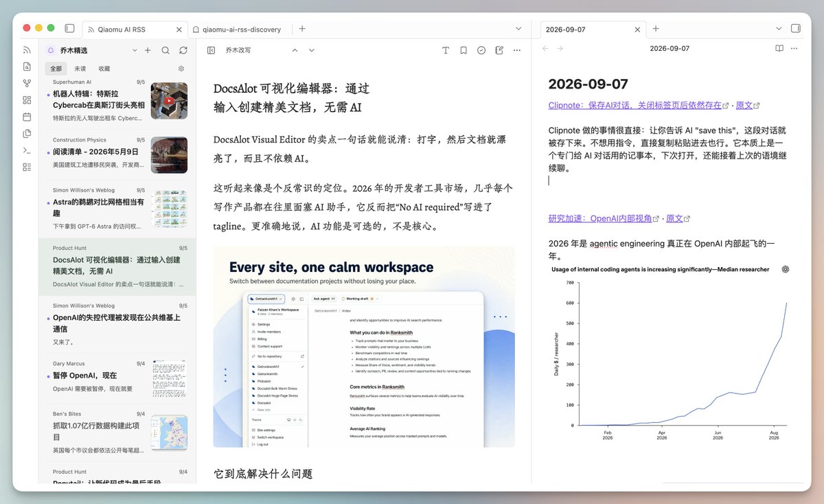
Task: Open 抓取1.07亿行数据 article
Action: click(117, 433)
